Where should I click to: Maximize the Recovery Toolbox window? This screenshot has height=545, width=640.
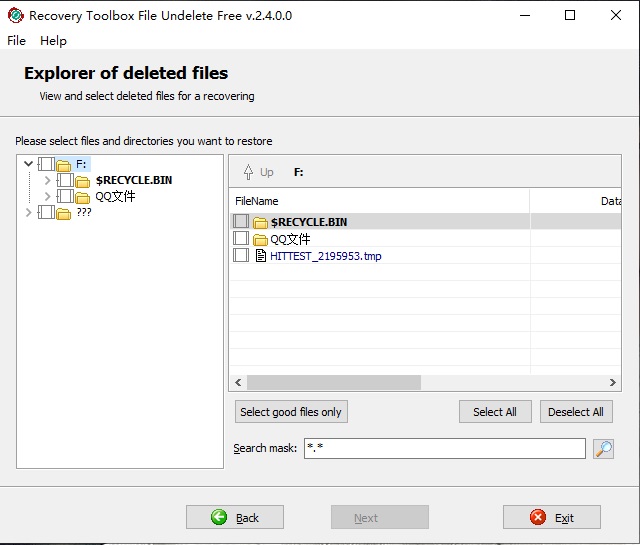point(570,15)
